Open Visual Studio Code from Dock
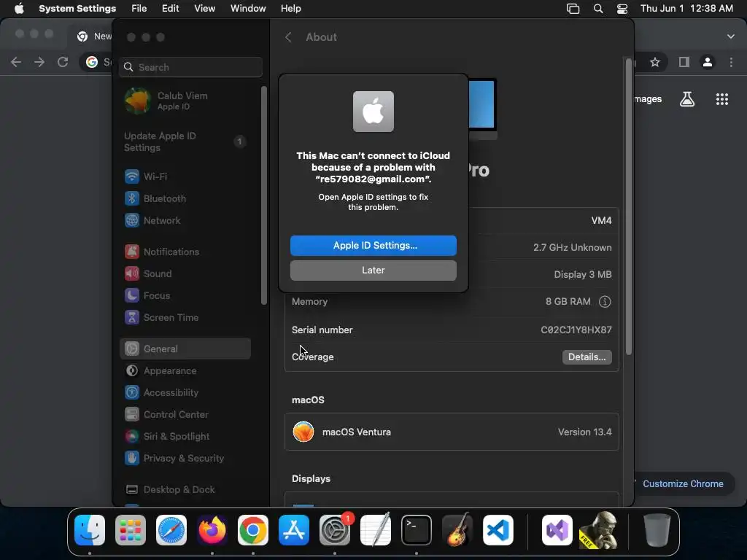 [498, 530]
